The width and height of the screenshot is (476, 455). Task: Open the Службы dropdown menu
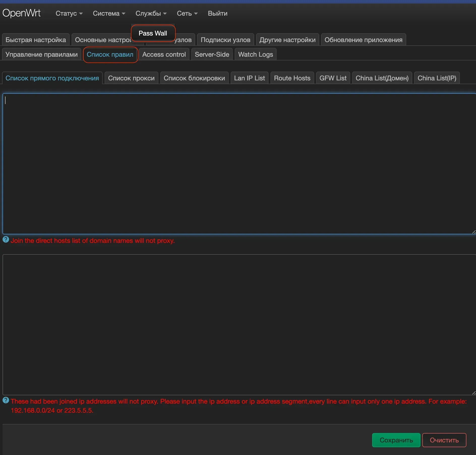[151, 13]
